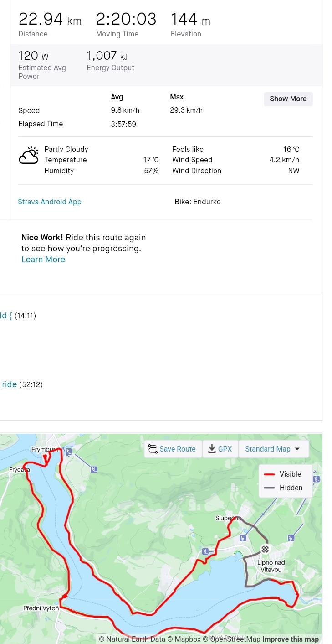
Task: Open the Standard Map dropdown
Action: [273, 449]
